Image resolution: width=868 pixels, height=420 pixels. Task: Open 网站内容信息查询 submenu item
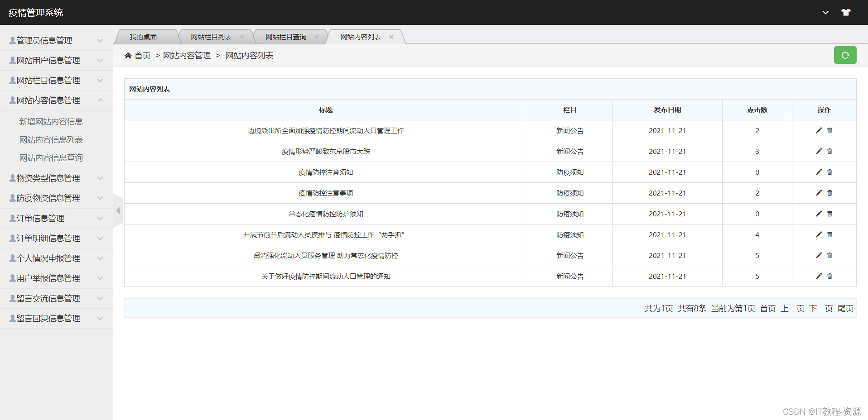coord(51,157)
